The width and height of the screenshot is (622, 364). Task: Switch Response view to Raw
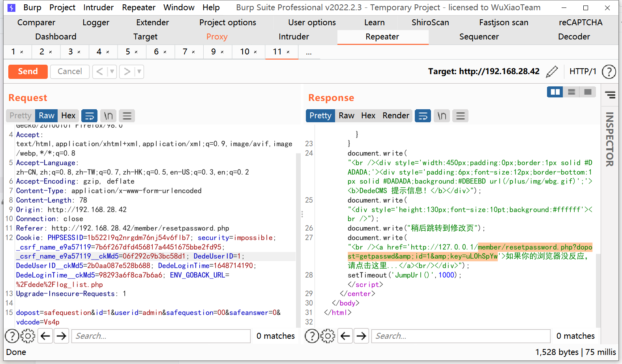(x=347, y=116)
